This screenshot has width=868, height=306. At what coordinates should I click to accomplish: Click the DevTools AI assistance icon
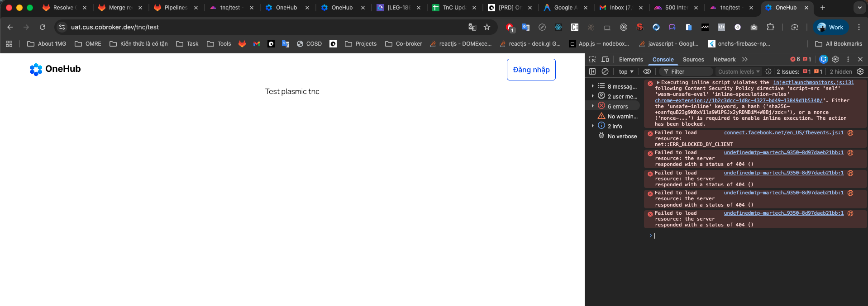click(824, 59)
